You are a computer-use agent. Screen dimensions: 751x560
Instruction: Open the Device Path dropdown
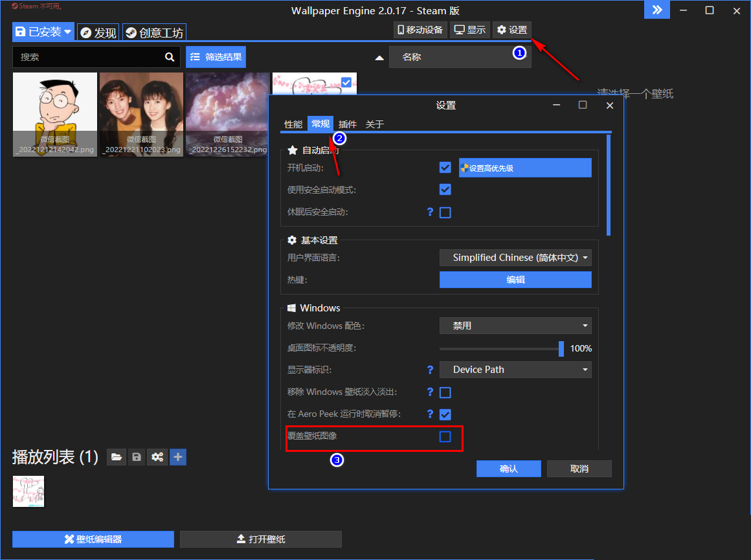coord(515,370)
